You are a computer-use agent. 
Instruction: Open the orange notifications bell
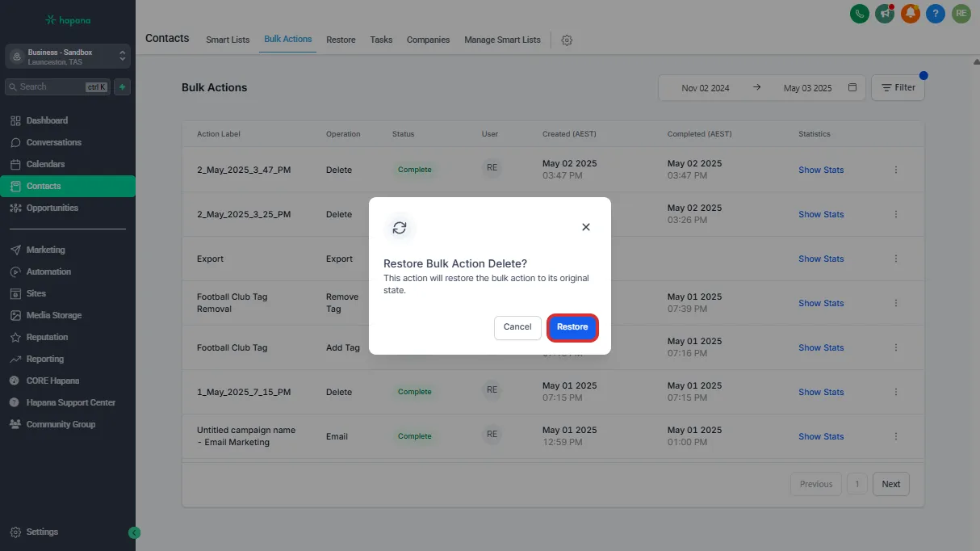point(911,13)
